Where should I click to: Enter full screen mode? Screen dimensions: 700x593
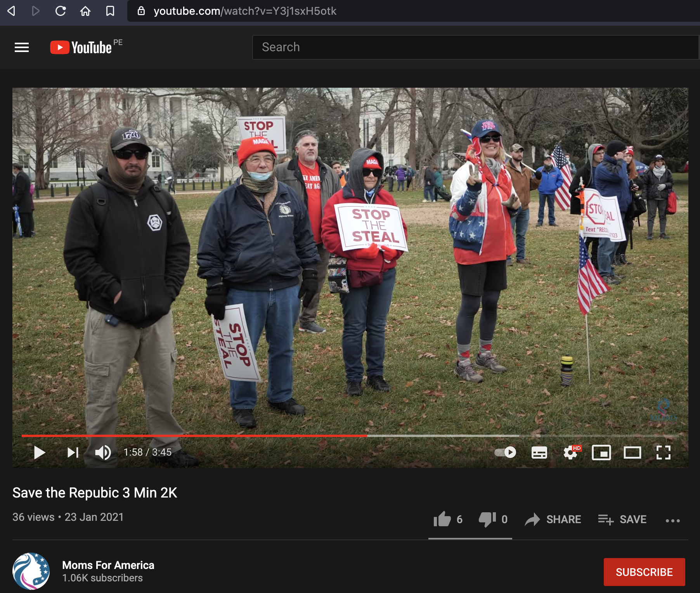click(663, 453)
